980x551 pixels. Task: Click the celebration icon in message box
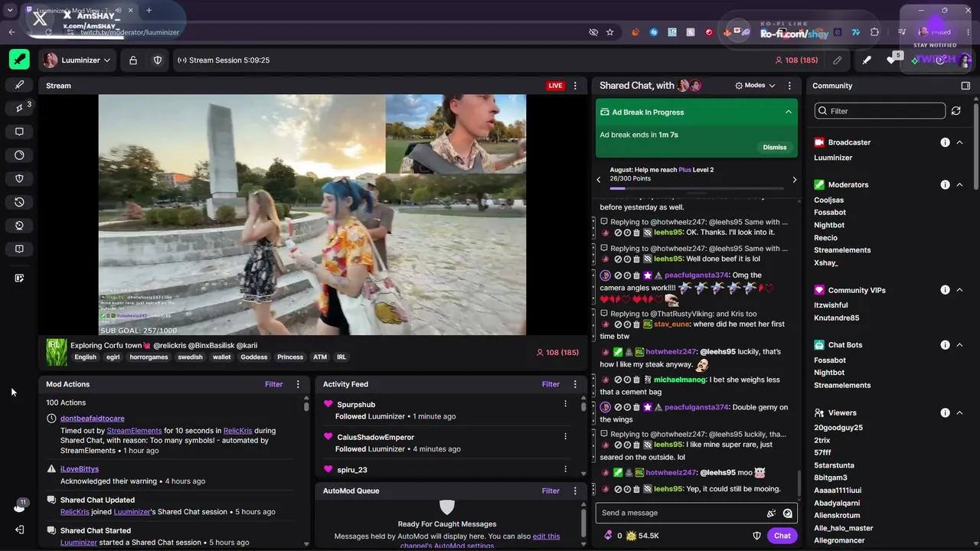coord(771,514)
